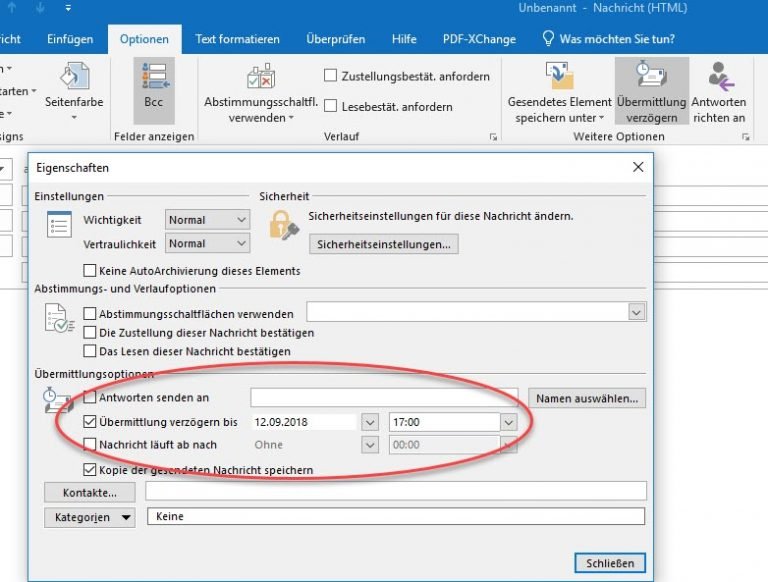The image size is (768, 582).
Task: Click the Kategorien field showing Keine
Action: click(x=396, y=516)
